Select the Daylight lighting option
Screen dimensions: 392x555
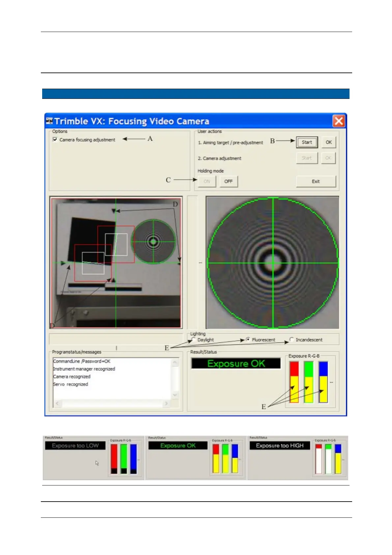[193, 339]
